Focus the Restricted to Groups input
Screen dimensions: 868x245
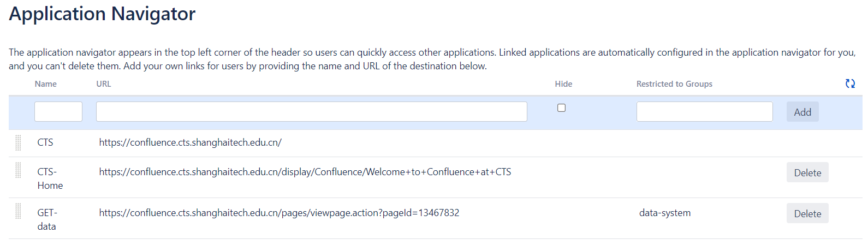pyautogui.click(x=704, y=112)
